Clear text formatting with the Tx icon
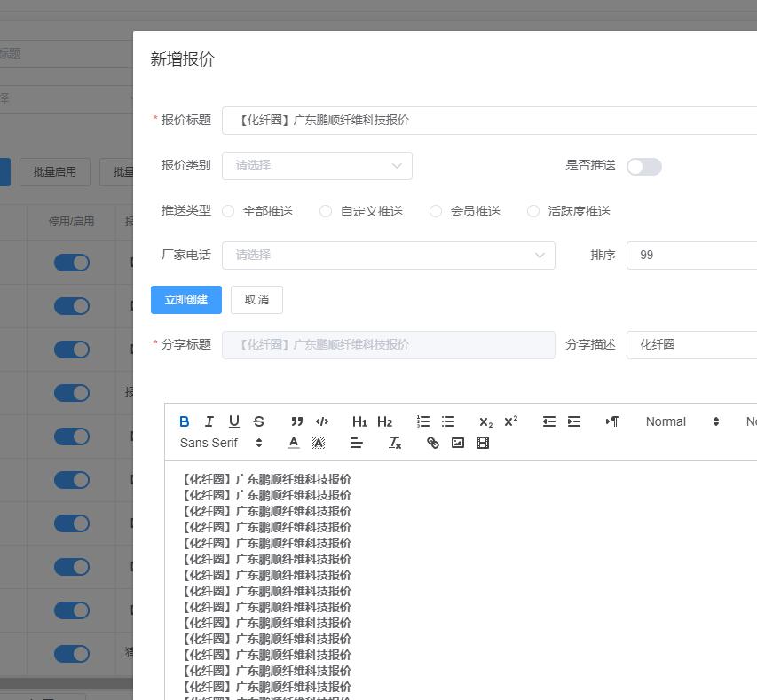 pyautogui.click(x=395, y=443)
